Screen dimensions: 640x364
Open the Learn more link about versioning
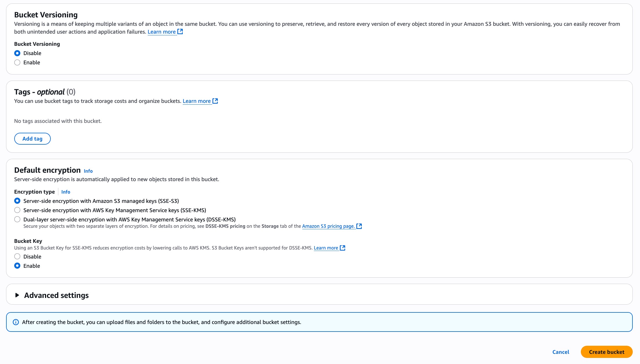coord(162,32)
